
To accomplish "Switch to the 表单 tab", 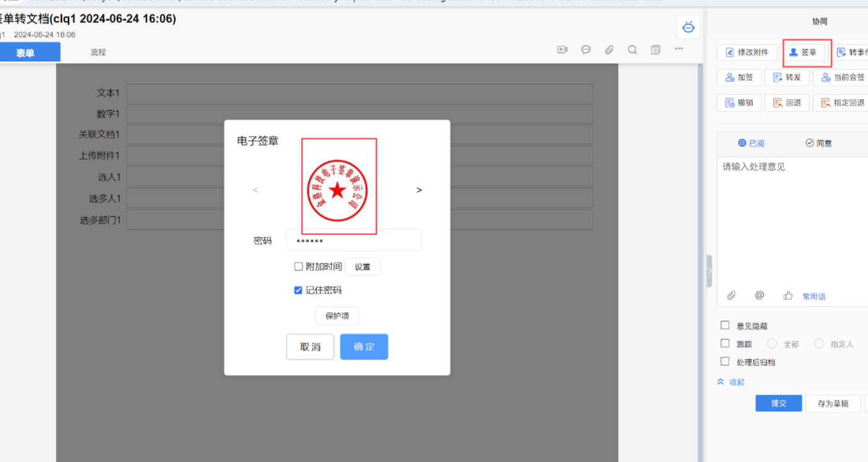I will point(25,53).
